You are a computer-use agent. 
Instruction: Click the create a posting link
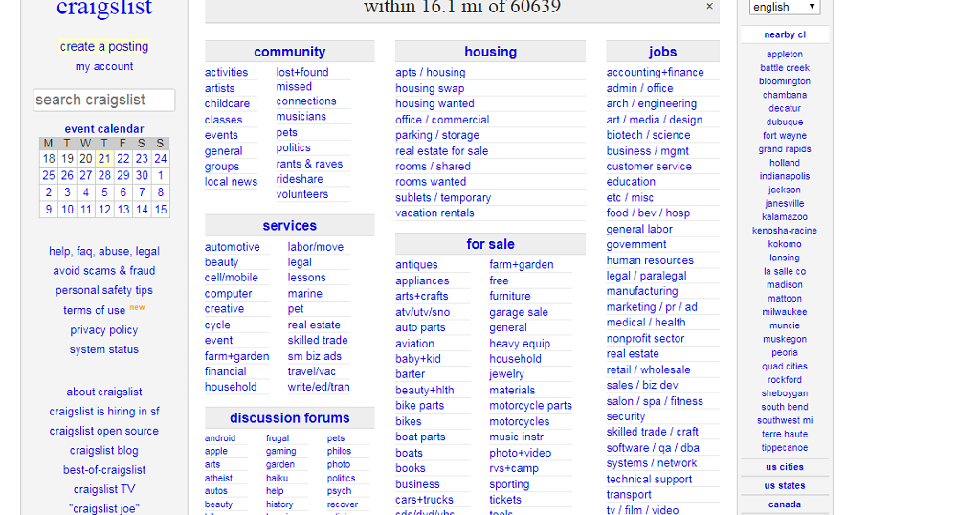click(104, 46)
